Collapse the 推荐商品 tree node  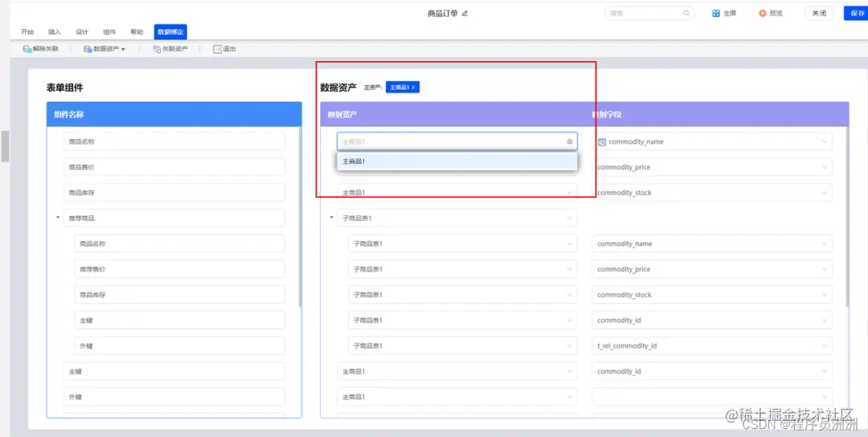point(58,218)
